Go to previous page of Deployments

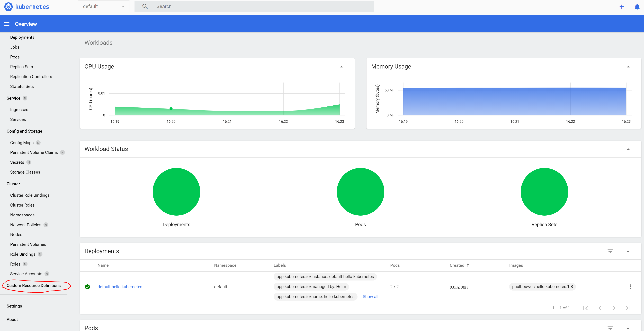600,308
